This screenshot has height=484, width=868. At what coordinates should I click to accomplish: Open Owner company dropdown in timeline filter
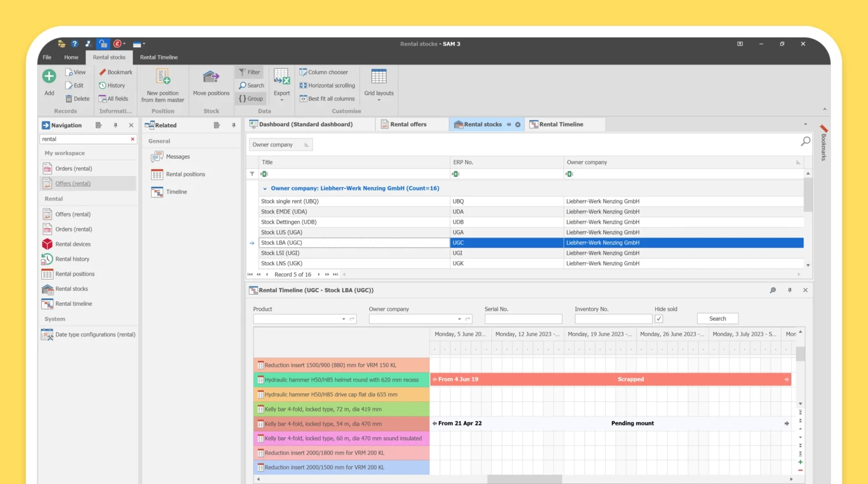coord(459,319)
